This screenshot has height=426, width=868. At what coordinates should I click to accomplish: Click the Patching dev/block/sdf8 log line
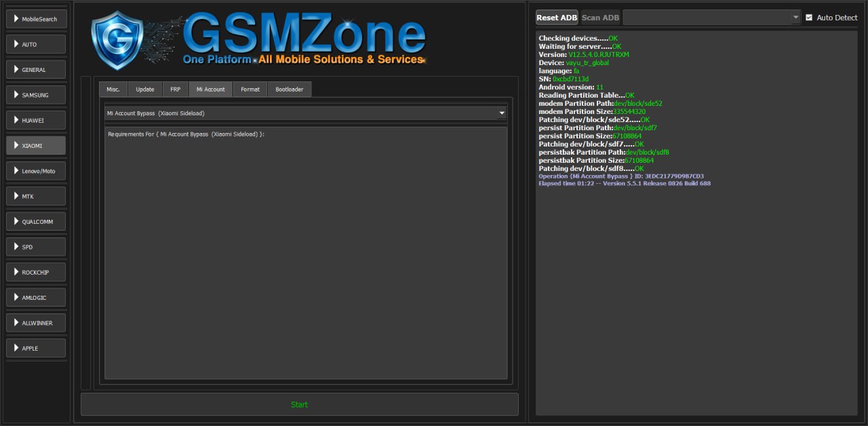pos(591,168)
